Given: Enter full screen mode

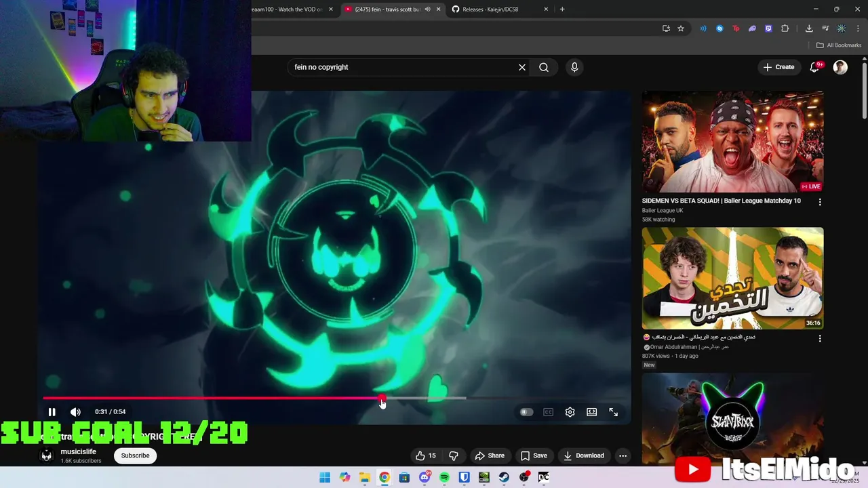Looking at the screenshot, I should click(613, 412).
